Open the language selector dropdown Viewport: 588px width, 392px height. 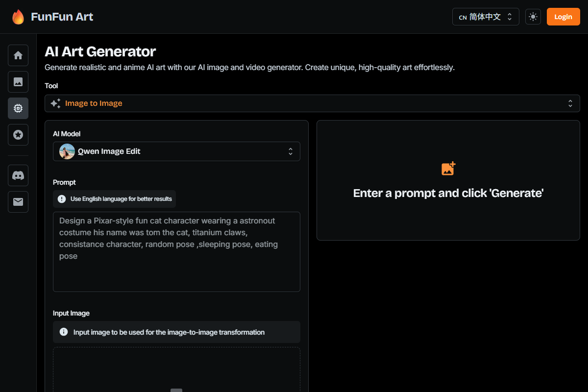pos(485,17)
